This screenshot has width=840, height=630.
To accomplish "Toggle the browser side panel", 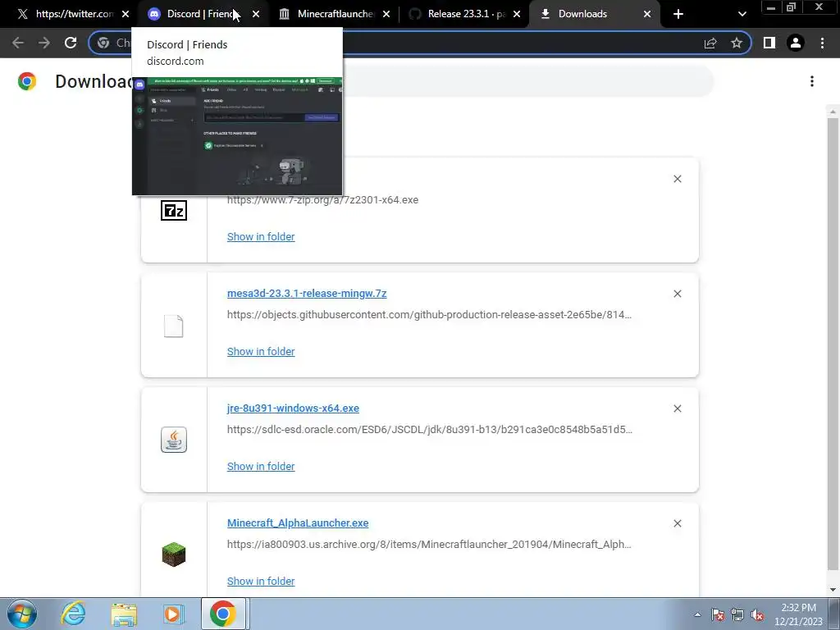I will click(x=769, y=43).
